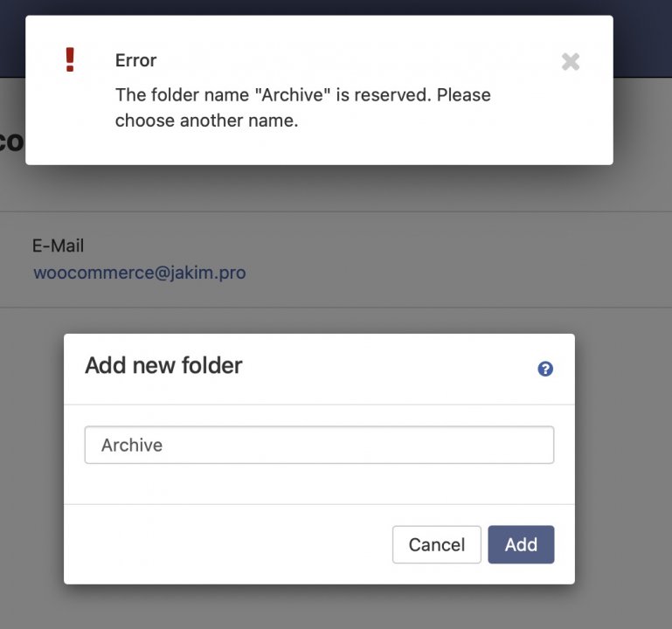Image resolution: width=672 pixels, height=629 pixels.
Task: Click the red exclamation error icon
Action: pyautogui.click(x=70, y=59)
